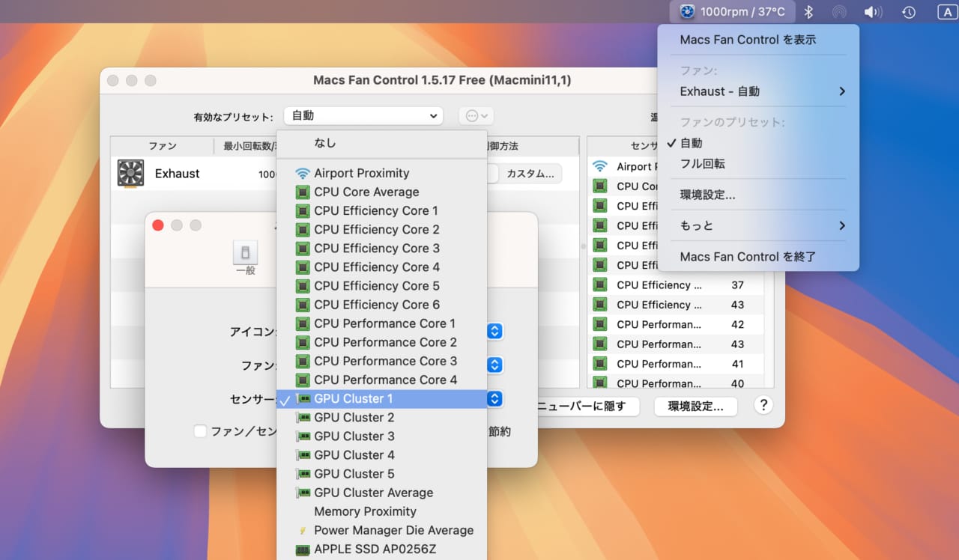Choose CPU Efficiency Core 3 in the dropdown
This screenshot has height=560, width=959.
tap(381, 248)
